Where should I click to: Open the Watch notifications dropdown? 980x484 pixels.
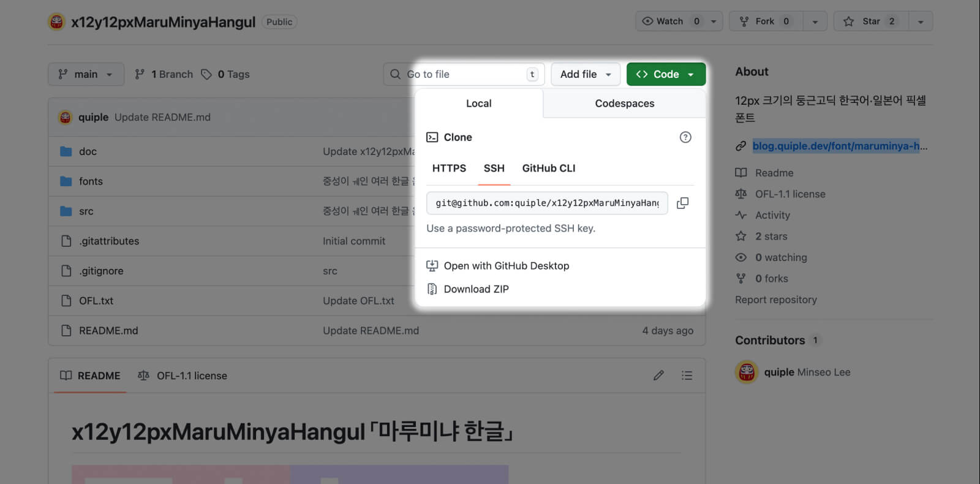point(679,21)
